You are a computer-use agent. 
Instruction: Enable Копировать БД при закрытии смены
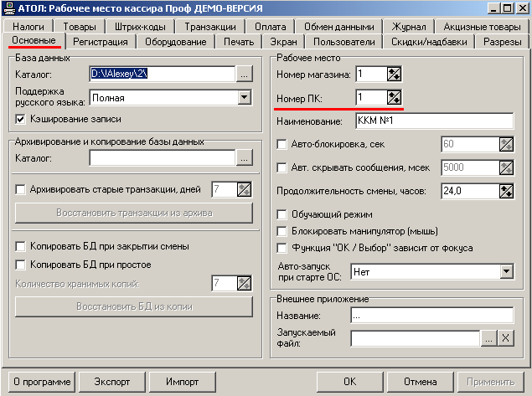20,246
